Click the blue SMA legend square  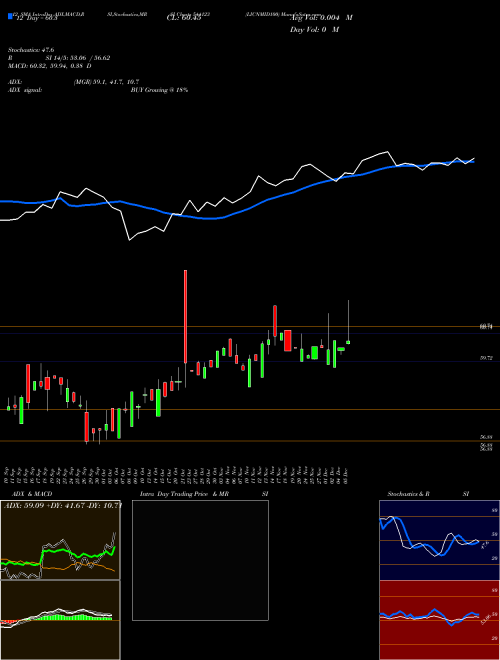click(11, 17)
